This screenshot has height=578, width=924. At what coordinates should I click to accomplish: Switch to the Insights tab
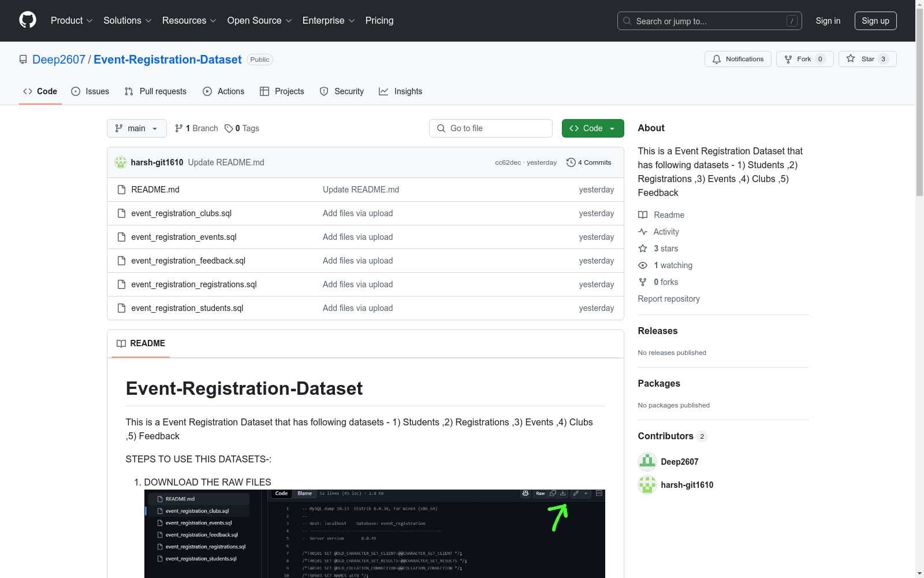[401, 91]
